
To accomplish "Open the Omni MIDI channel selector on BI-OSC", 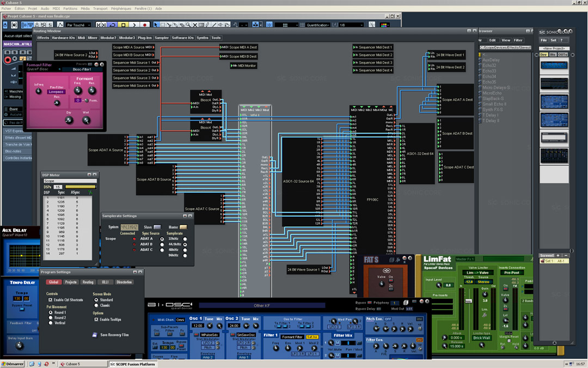I will coord(180,319).
